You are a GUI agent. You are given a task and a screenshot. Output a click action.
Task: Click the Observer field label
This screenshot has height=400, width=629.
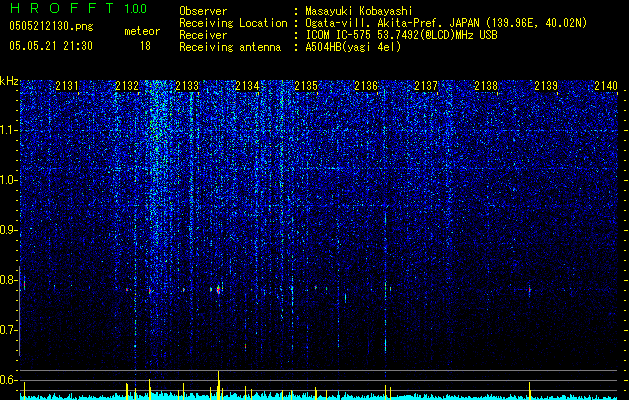(x=203, y=11)
